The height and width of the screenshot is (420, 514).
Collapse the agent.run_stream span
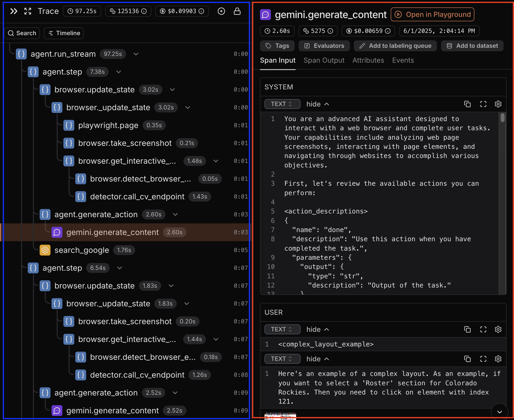136,54
